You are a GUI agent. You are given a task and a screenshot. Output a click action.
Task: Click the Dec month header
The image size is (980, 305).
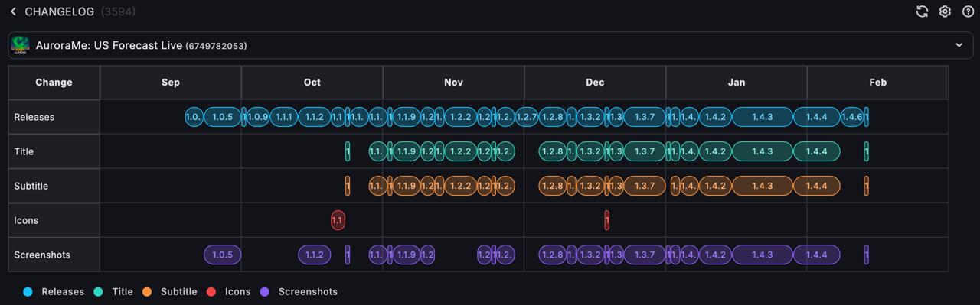pyautogui.click(x=595, y=83)
